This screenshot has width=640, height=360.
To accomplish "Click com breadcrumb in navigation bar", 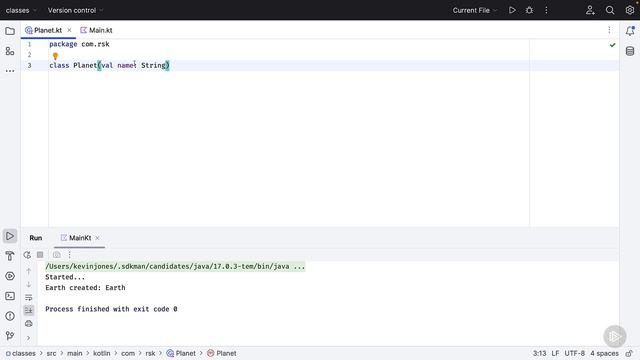I will point(128,353).
